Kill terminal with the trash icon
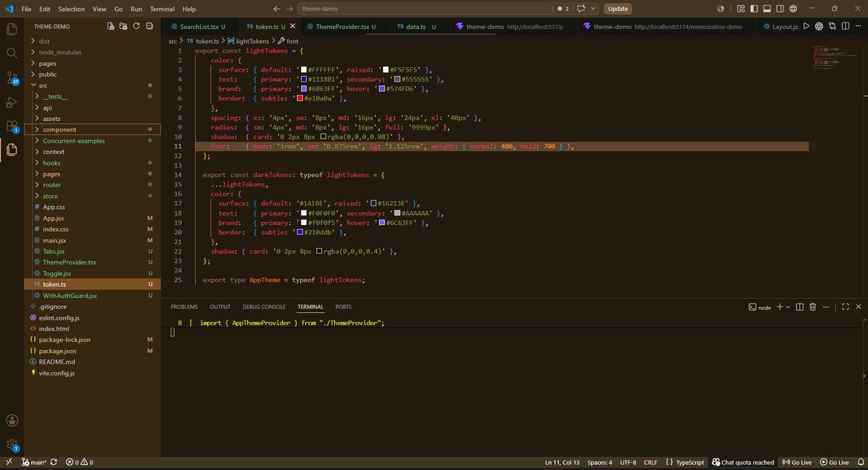This screenshot has width=868, height=470. point(813,307)
